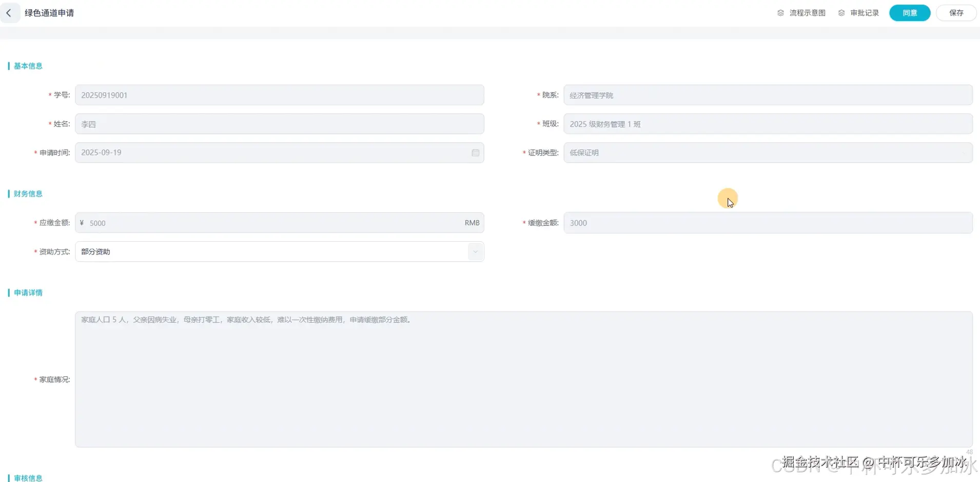Click the 家庭情况 text area
980x482 pixels.
(x=524, y=379)
